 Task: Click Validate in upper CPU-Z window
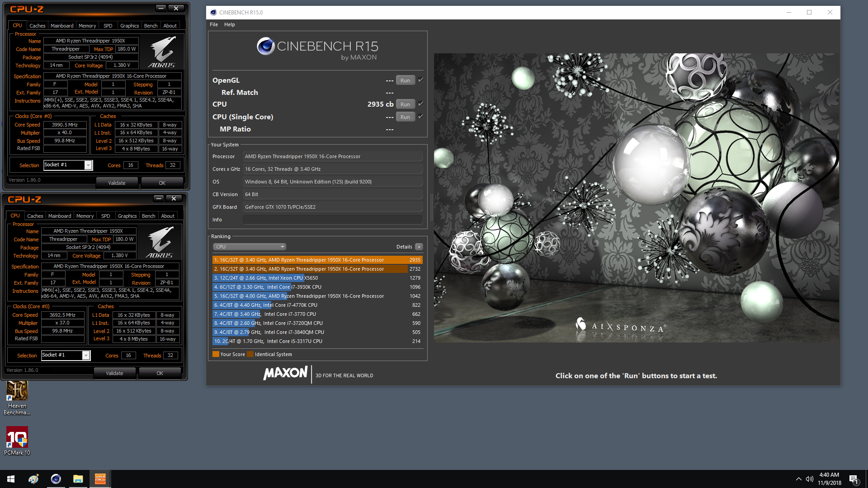click(117, 183)
